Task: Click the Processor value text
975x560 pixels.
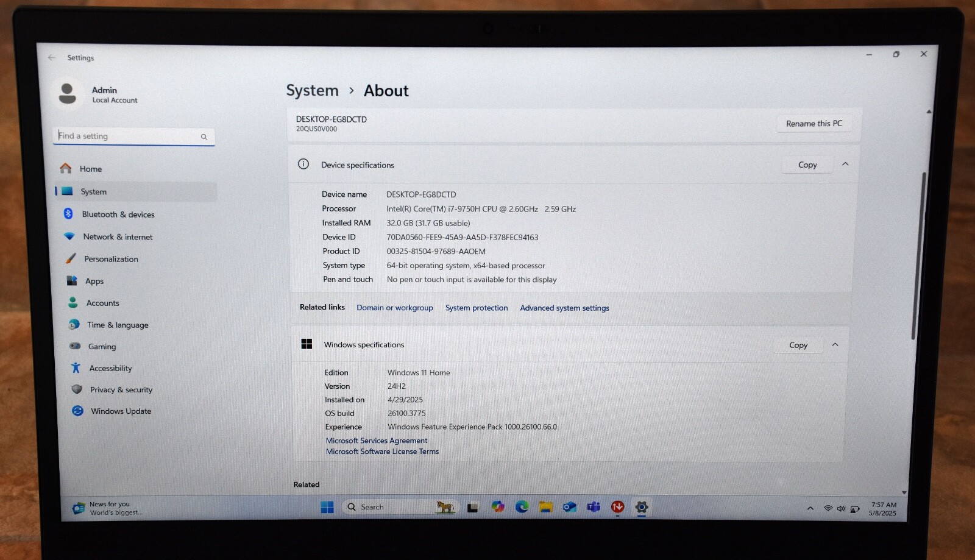Action: click(481, 209)
